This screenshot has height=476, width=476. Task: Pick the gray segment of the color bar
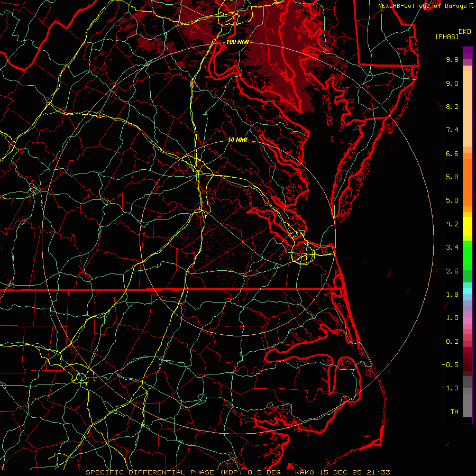pyautogui.click(x=467, y=405)
